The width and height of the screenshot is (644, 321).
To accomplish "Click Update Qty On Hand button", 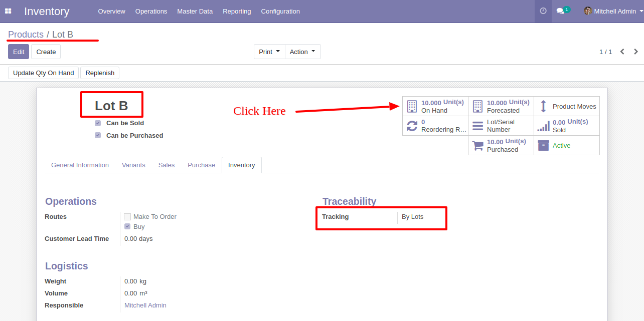I will pyautogui.click(x=44, y=73).
